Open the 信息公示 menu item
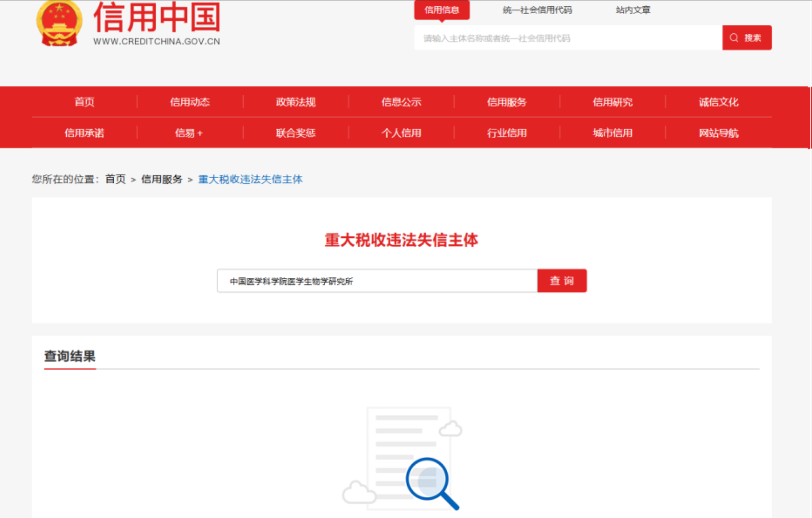 tap(401, 102)
